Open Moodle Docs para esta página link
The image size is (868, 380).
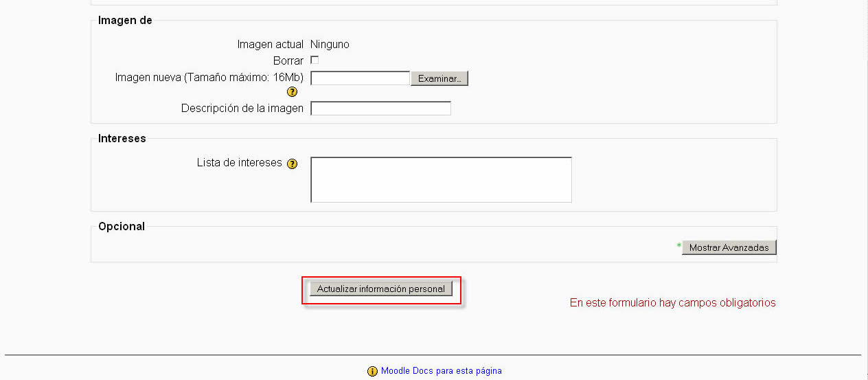coord(441,371)
